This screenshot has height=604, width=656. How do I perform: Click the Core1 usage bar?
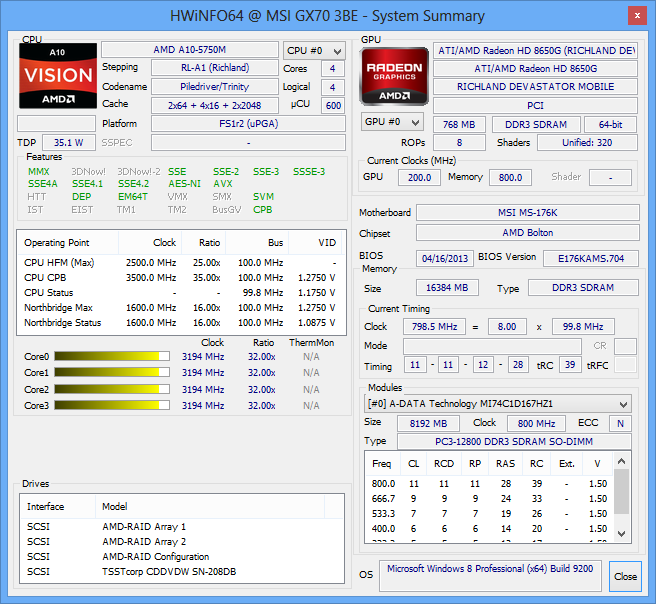point(112,372)
